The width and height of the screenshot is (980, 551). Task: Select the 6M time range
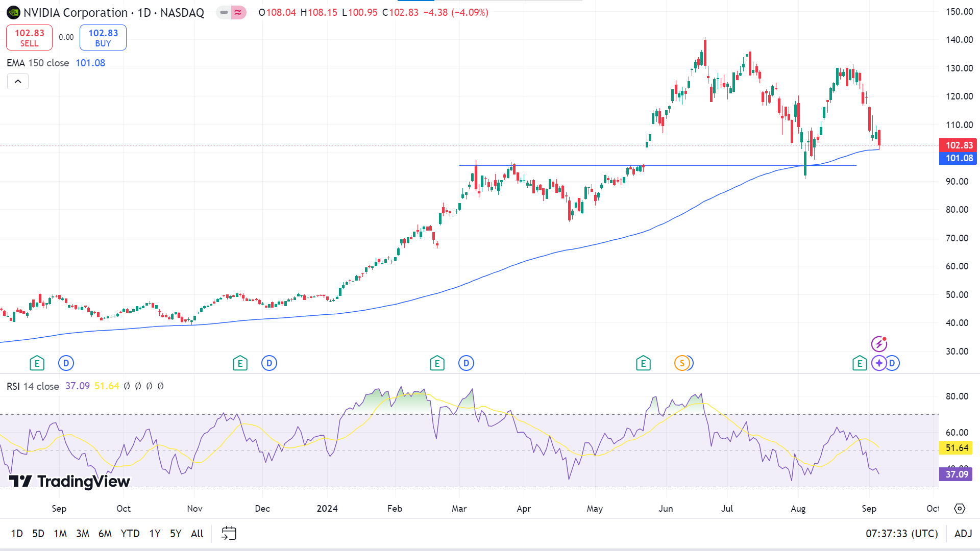(x=105, y=534)
